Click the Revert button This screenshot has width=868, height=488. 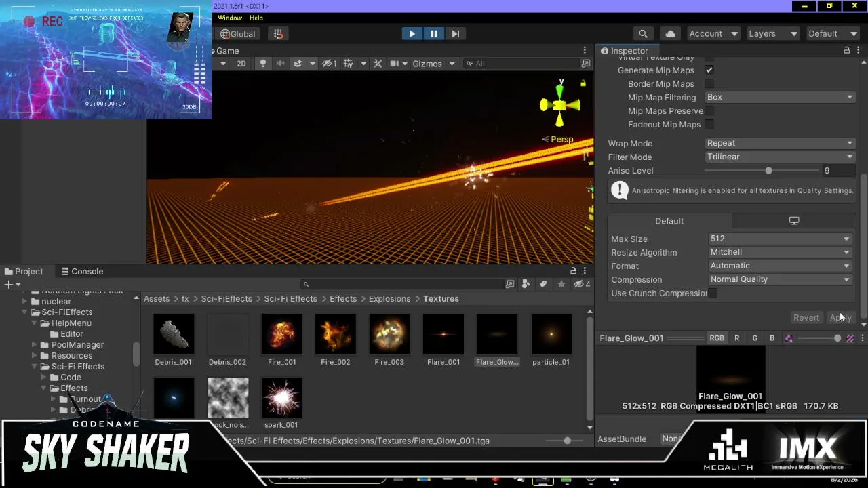point(806,317)
